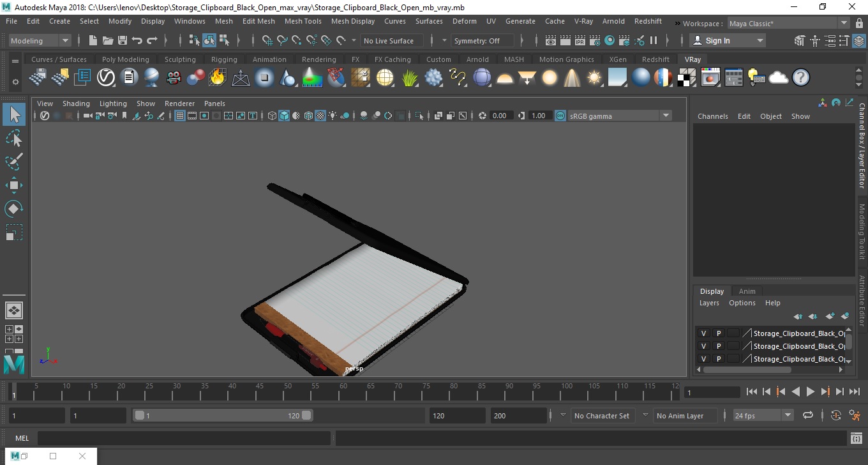Click the V-Ray logo shelf icon
The height and width of the screenshot is (465, 868).
(x=105, y=78)
